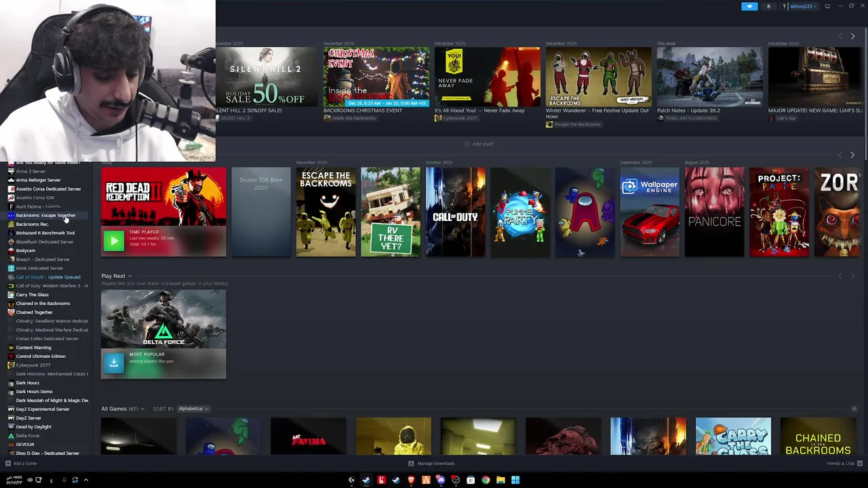Select Among Us red crewmate cover in recent shelf
This screenshot has height=488, width=868.
tap(585, 212)
